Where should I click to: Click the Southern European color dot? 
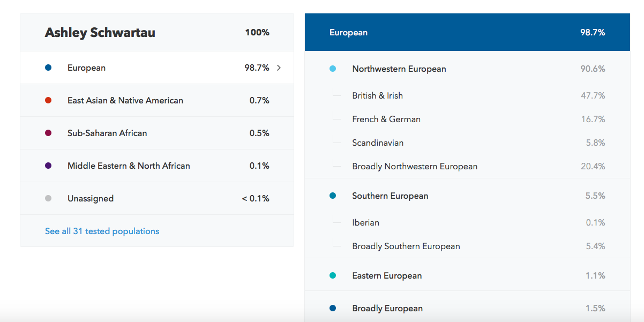pyautogui.click(x=333, y=196)
